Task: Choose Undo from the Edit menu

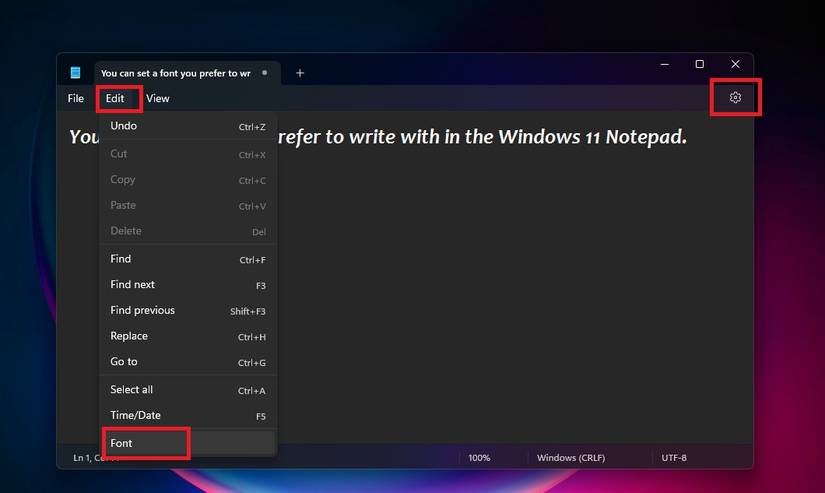Action: 188,126
